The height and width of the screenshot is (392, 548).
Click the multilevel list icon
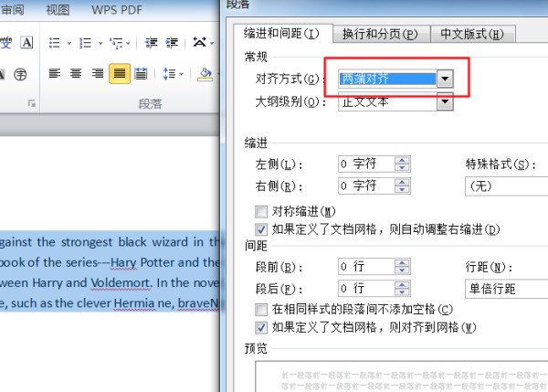[116, 43]
